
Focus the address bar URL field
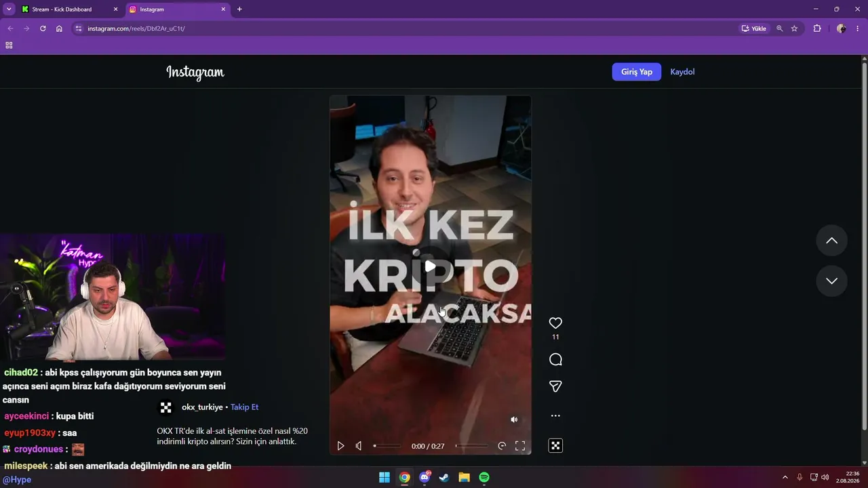click(407, 28)
